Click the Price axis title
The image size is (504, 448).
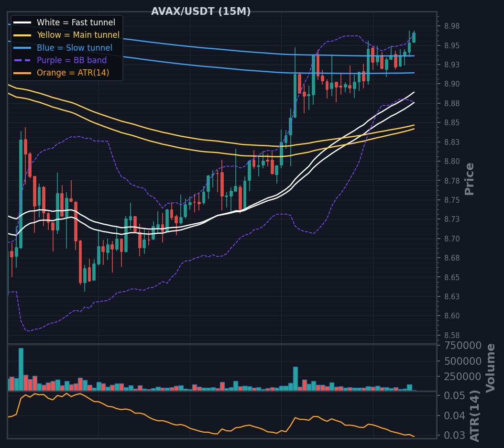point(469,179)
